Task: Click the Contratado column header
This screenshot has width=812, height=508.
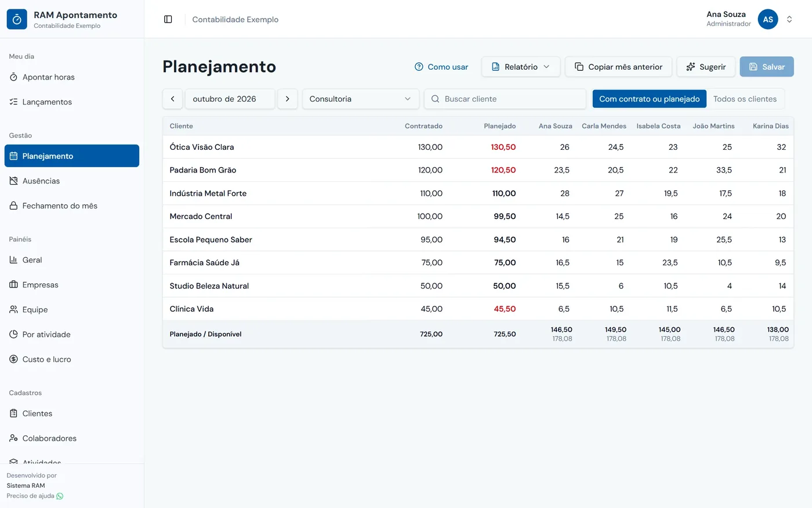Action: tap(423, 126)
